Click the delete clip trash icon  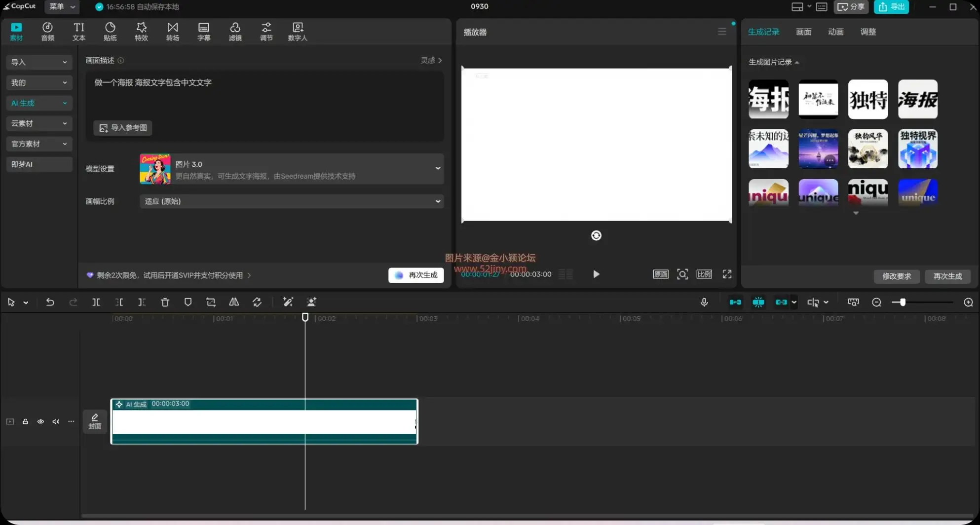pyautogui.click(x=165, y=302)
